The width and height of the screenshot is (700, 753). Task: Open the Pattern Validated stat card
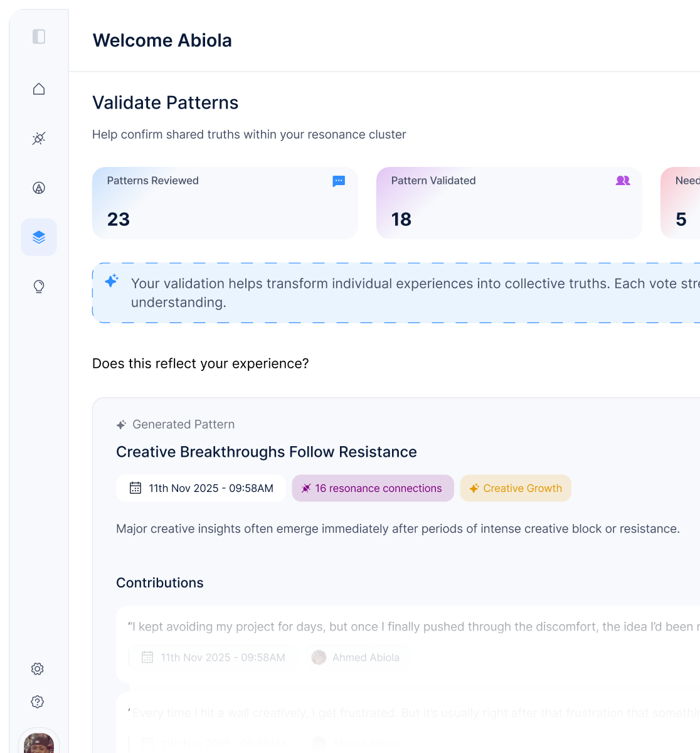509,203
